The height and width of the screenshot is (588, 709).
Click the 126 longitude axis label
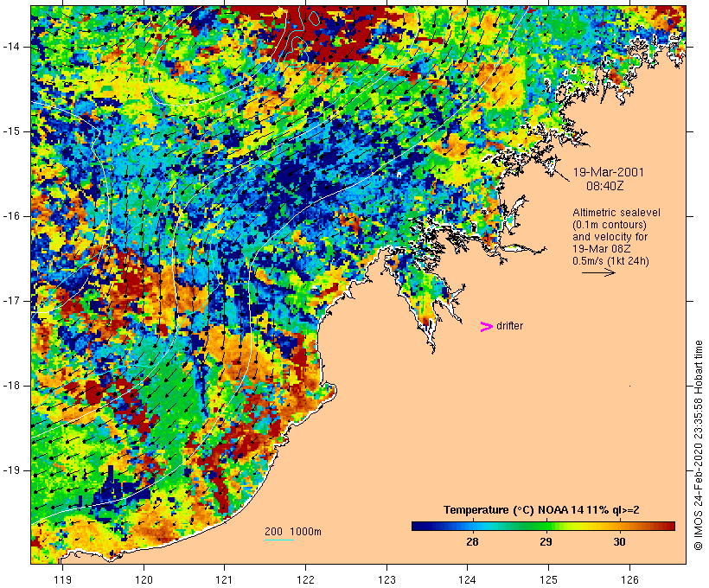[629, 579]
